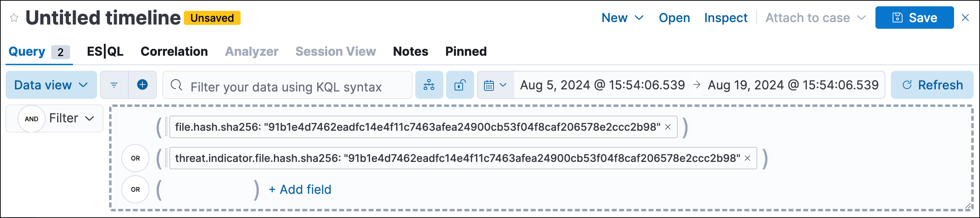Add a new query with the plus icon

pyautogui.click(x=142, y=84)
